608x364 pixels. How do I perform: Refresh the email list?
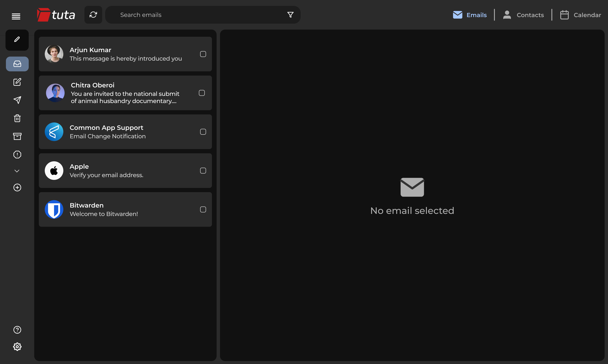point(93,15)
